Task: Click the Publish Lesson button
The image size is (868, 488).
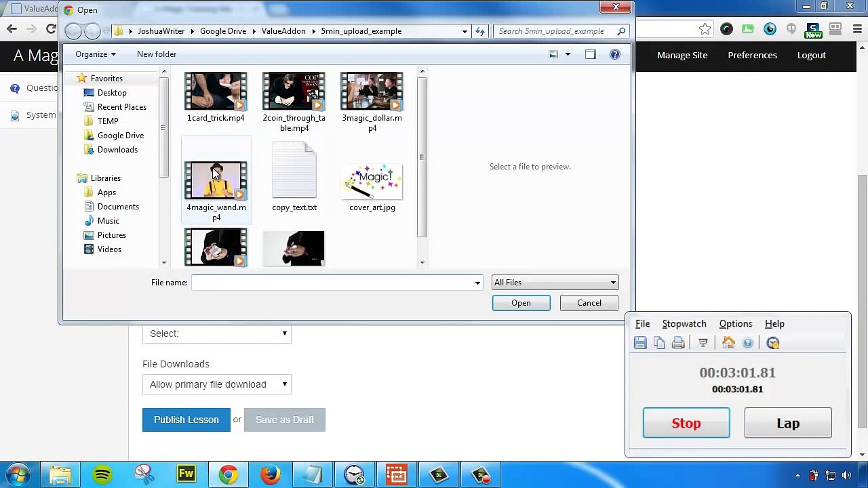Action: (x=186, y=420)
